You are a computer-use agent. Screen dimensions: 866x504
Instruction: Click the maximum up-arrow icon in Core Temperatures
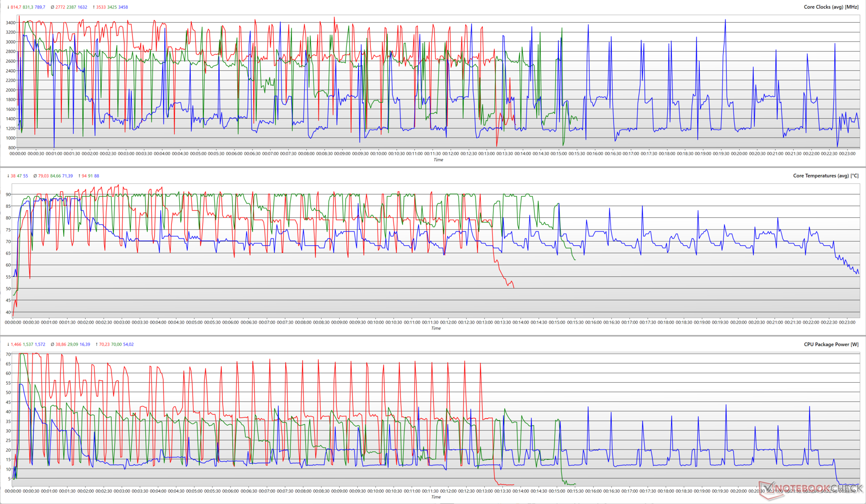click(x=79, y=176)
